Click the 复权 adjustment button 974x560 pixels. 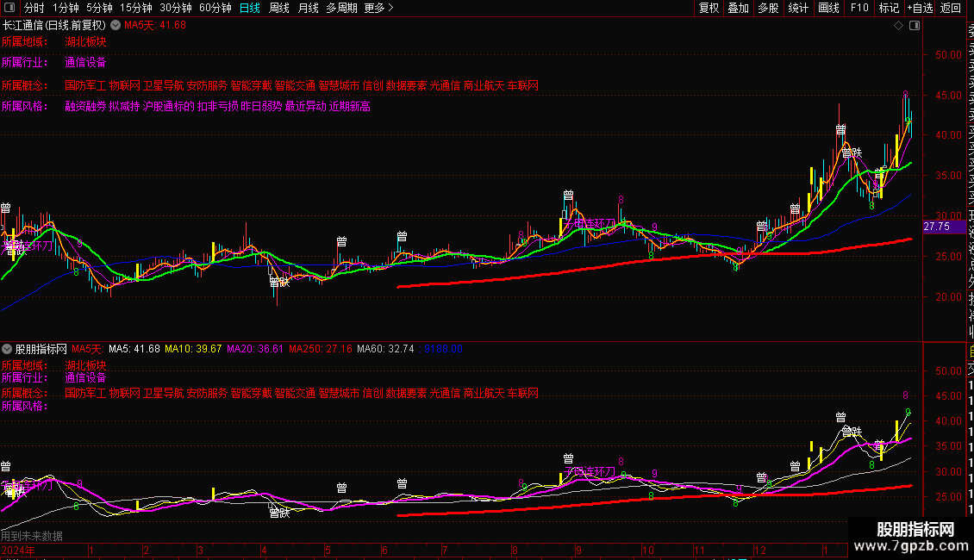click(x=709, y=8)
